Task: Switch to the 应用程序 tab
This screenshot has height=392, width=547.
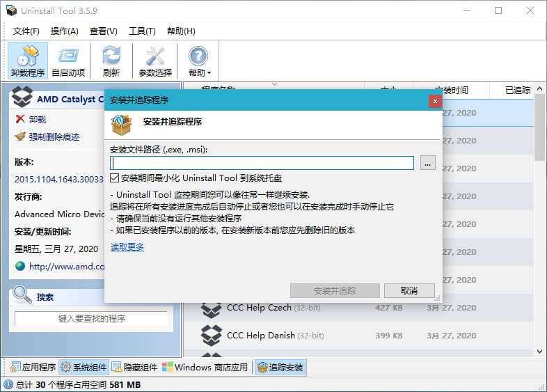Action: pyautogui.click(x=33, y=367)
